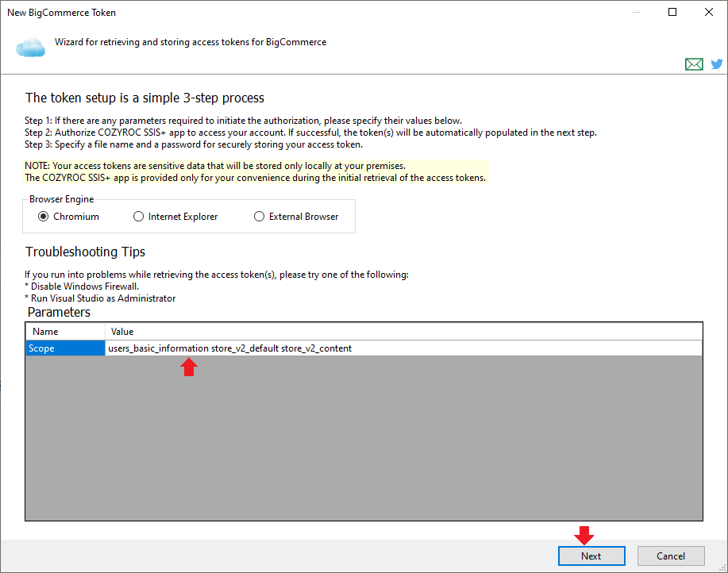This screenshot has width=728, height=573.
Task: Open the Twitter bird icon
Action: point(717,63)
